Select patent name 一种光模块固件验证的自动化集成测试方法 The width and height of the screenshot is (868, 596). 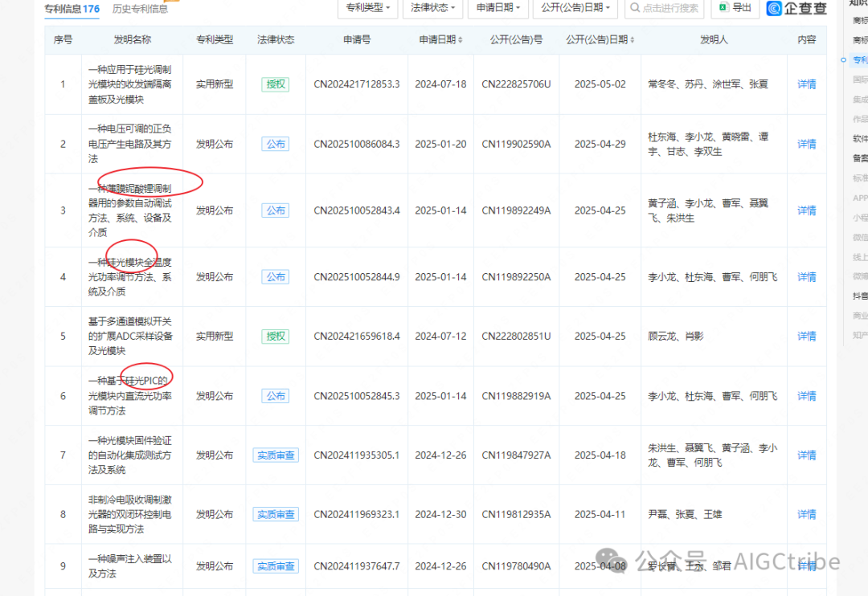pos(130,455)
